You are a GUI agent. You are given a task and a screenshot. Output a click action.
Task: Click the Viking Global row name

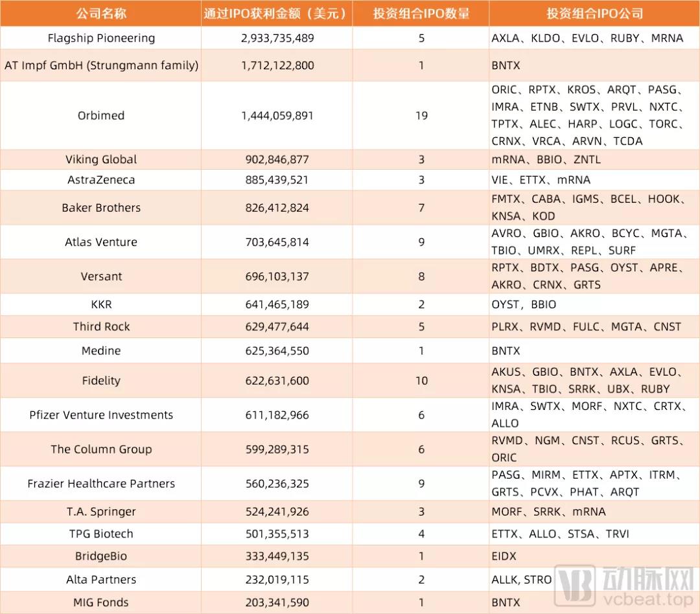point(101,159)
